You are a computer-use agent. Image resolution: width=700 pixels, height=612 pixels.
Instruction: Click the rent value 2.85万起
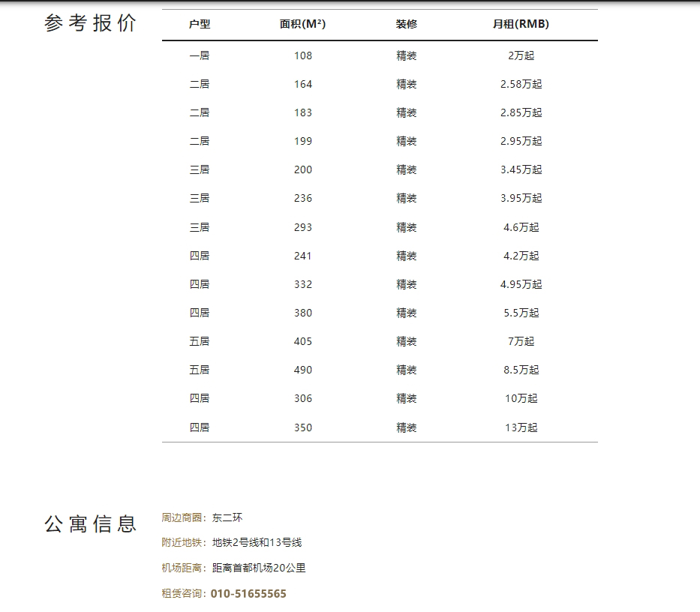[x=521, y=113]
